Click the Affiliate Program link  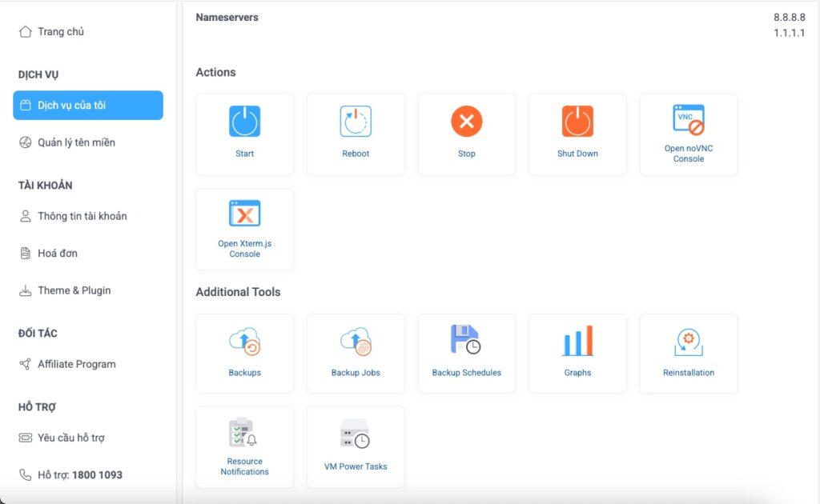(x=76, y=364)
